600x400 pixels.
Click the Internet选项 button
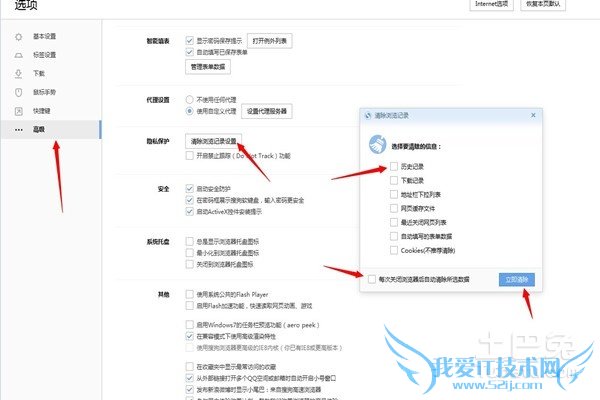point(491,4)
